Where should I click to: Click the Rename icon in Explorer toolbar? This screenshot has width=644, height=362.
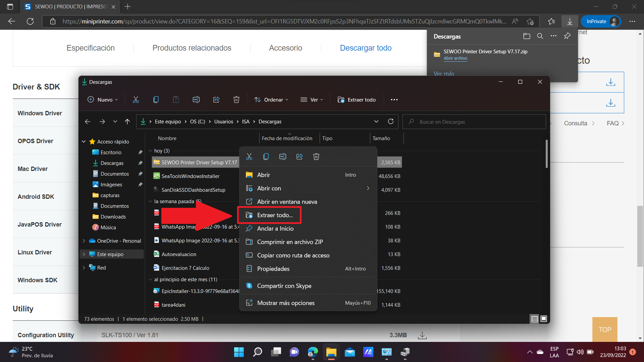click(x=196, y=100)
